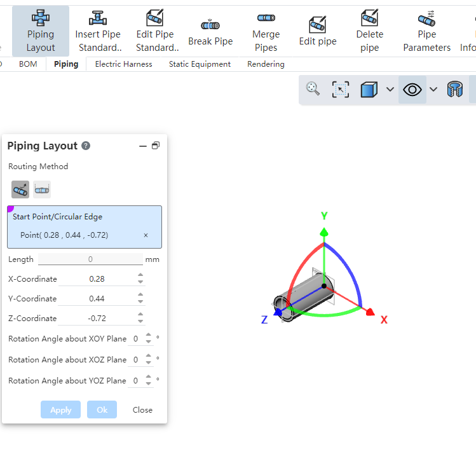The image size is (476, 468).
Task: Open the Edit Pipe Standard tool
Action: point(155,31)
